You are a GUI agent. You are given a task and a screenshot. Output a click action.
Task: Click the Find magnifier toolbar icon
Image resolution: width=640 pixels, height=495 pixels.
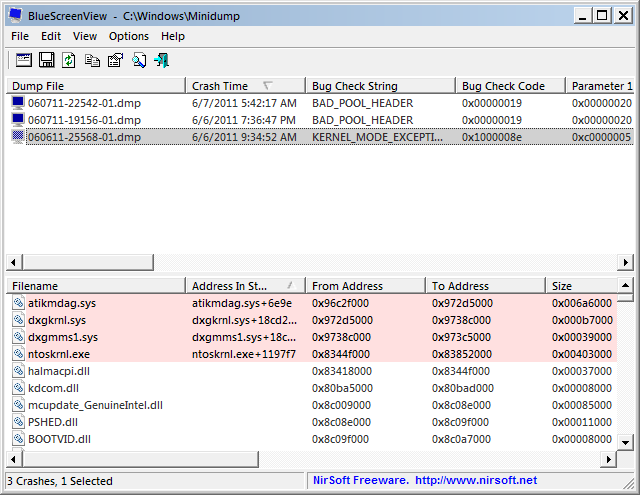pyautogui.click(x=139, y=60)
